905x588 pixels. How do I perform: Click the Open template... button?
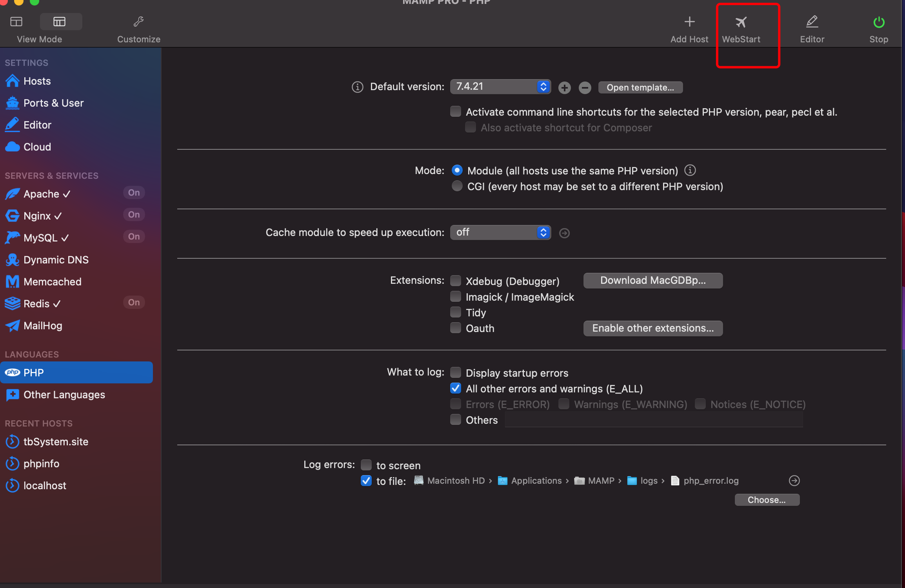pos(640,87)
